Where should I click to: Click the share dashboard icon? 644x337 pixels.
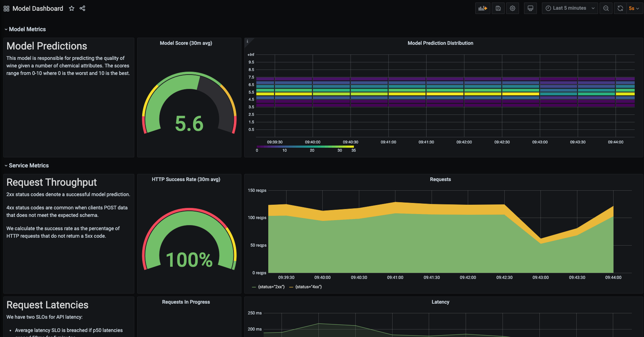click(x=82, y=8)
